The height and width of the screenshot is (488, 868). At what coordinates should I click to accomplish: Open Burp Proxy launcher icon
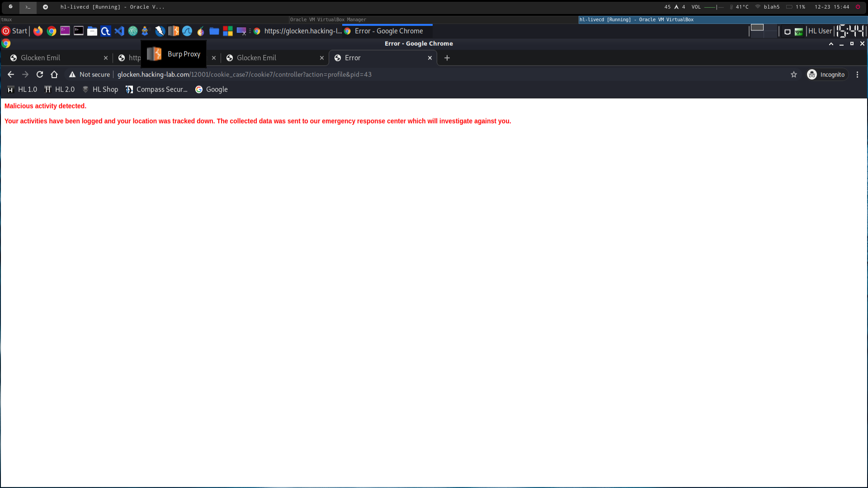(173, 31)
